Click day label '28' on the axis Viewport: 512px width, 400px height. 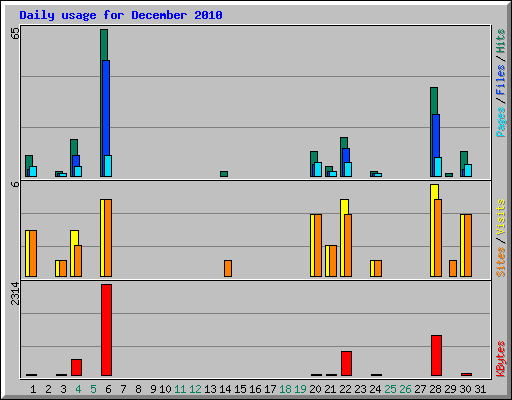coord(435,389)
